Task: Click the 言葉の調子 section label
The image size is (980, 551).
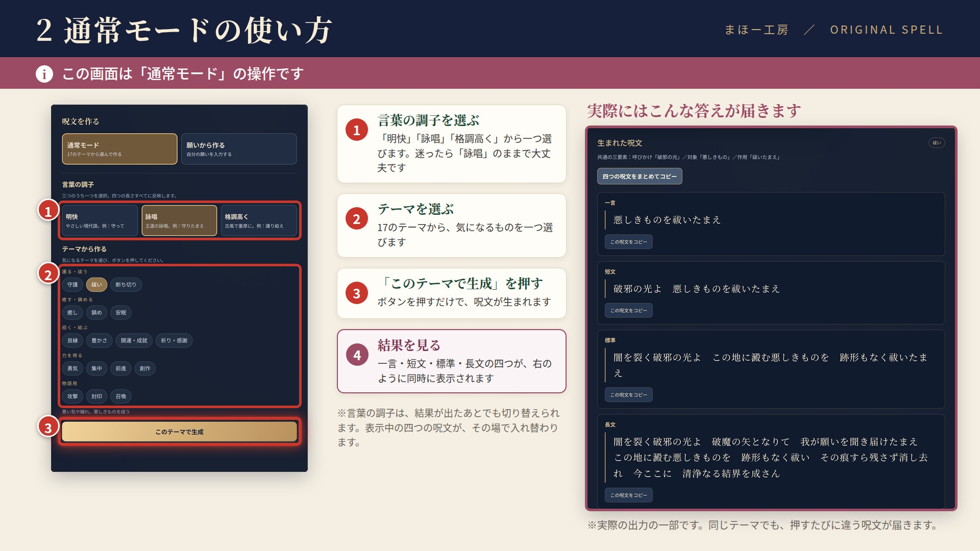Action: click(x=78, y=185)
